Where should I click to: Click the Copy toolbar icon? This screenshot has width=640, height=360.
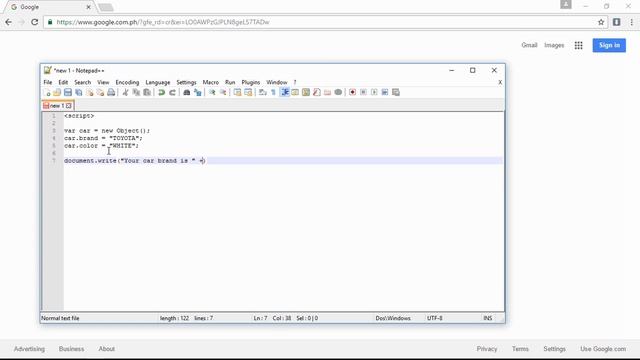point(136,93)
